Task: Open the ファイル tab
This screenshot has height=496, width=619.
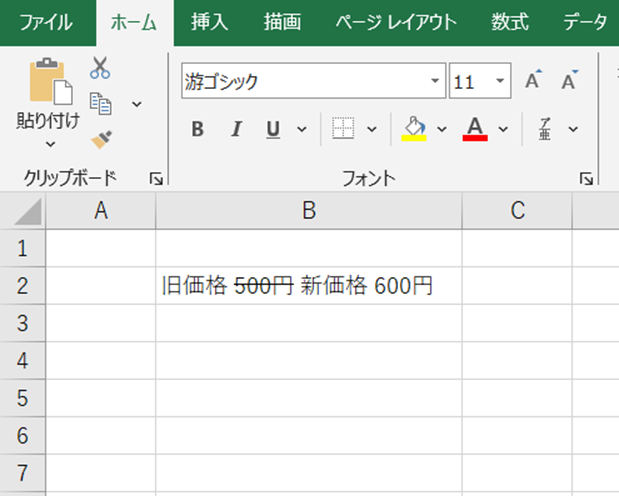Action: click(45, 22)
